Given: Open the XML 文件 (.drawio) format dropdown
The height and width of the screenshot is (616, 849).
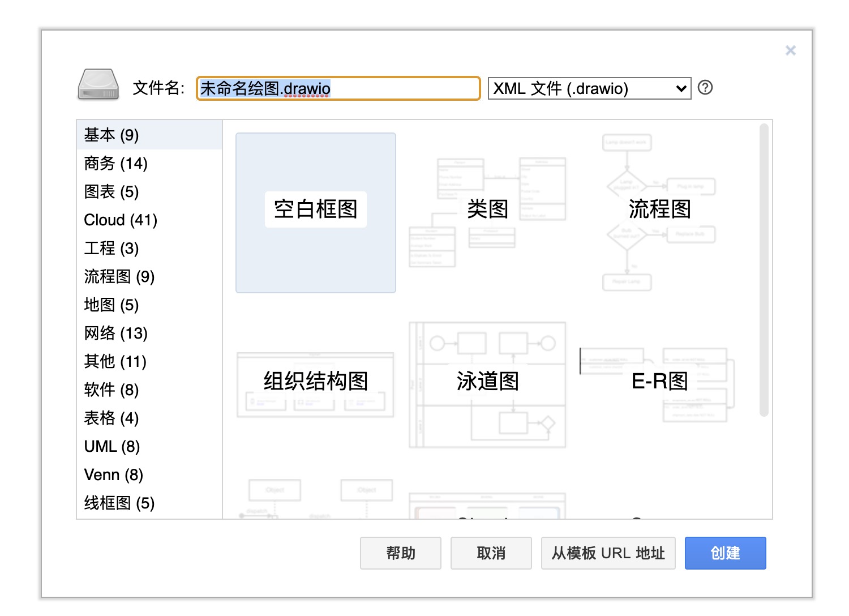Looking at the screenshot, I should [x=589, y=88].
